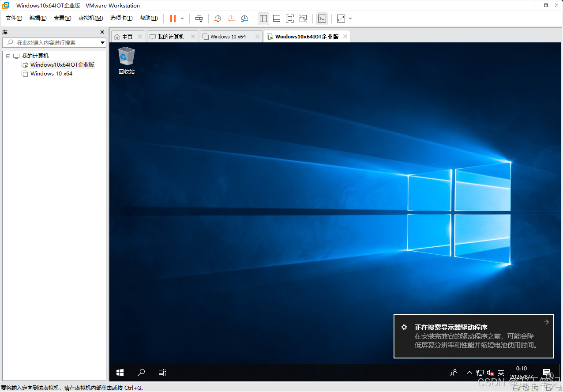Close the Windows 10 x64 tab

coord(258,37)
